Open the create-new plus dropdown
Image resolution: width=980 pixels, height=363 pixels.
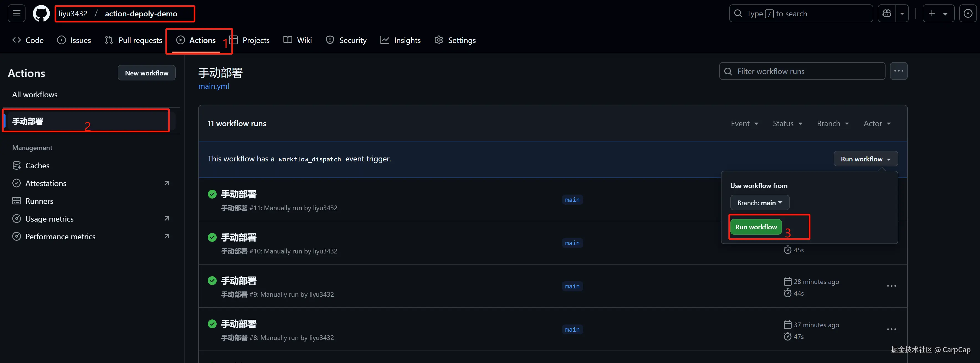pos(938,14)
